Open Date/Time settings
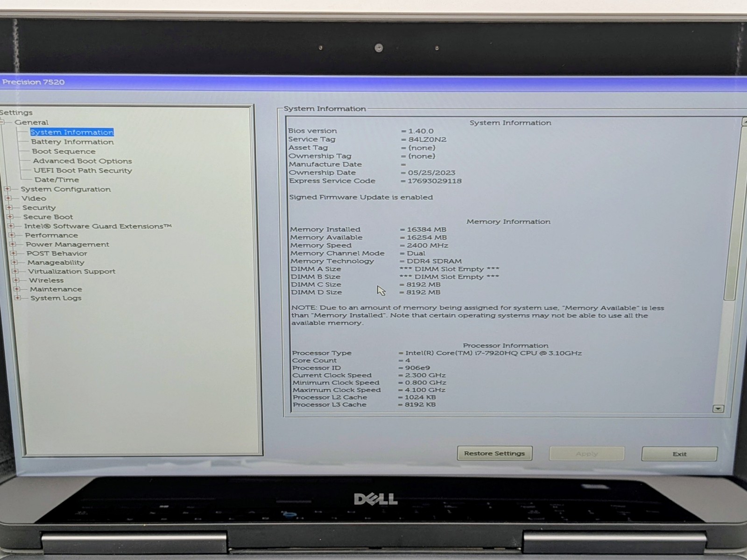This screenshot has height=560, width=747. (x=56, y=180)
